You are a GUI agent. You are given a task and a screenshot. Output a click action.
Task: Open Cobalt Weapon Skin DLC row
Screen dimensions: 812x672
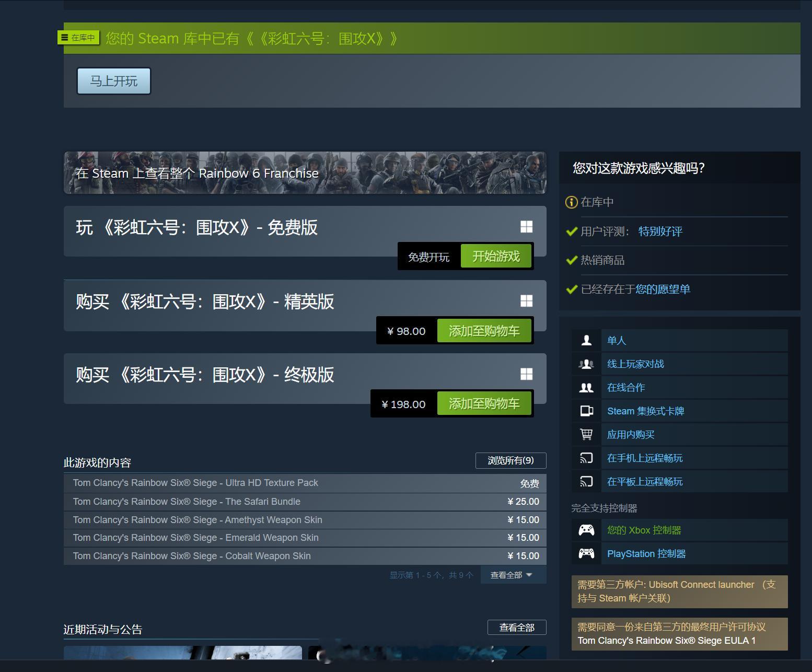(305, 556)
